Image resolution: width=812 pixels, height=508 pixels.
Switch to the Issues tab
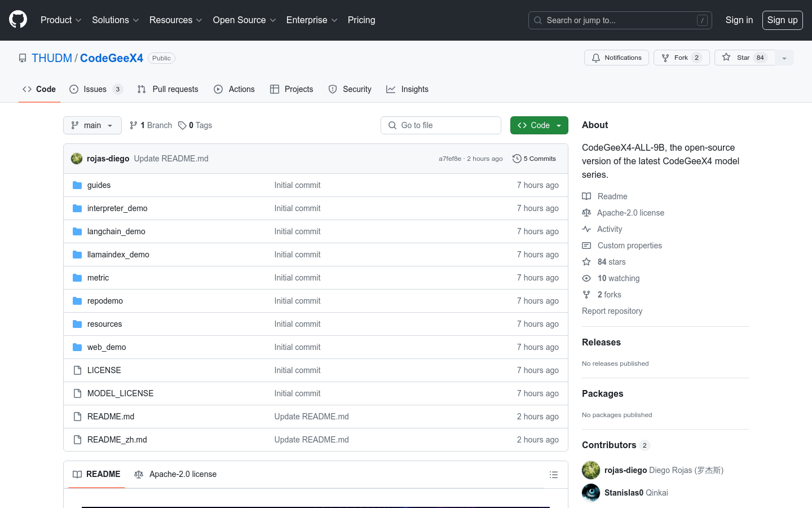coord(95,89)
